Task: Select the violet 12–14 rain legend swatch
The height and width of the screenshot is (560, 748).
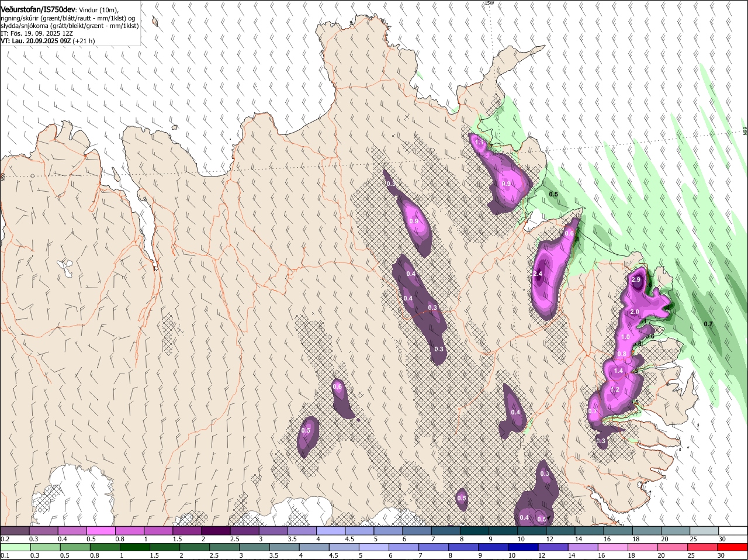Action: click(553, 547)
